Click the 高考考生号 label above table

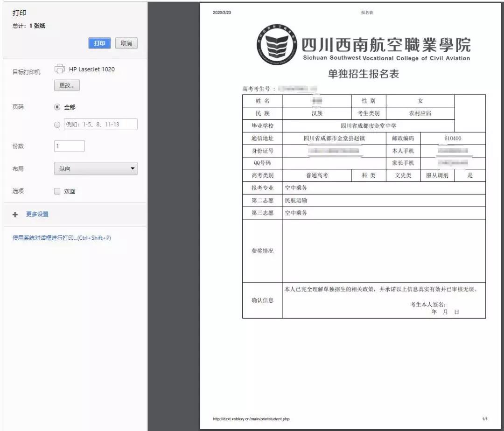pyautogui.click(x=259, y=89)
